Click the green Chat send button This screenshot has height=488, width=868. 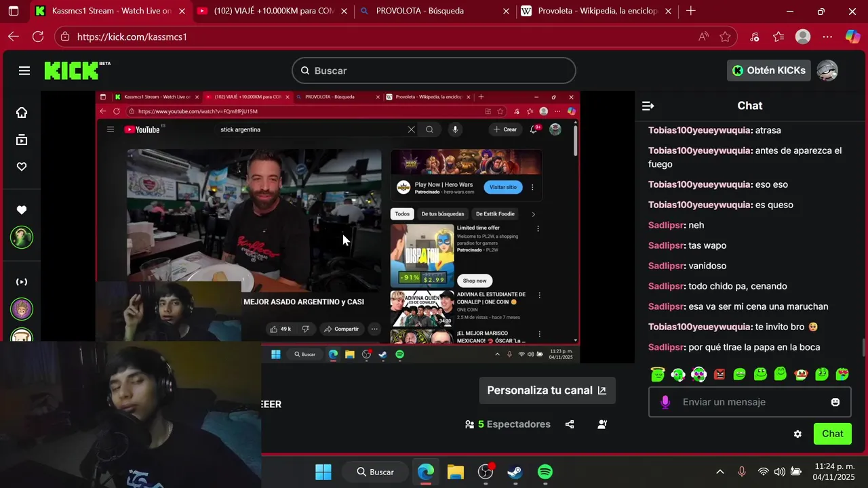click(x=833, y=434)
